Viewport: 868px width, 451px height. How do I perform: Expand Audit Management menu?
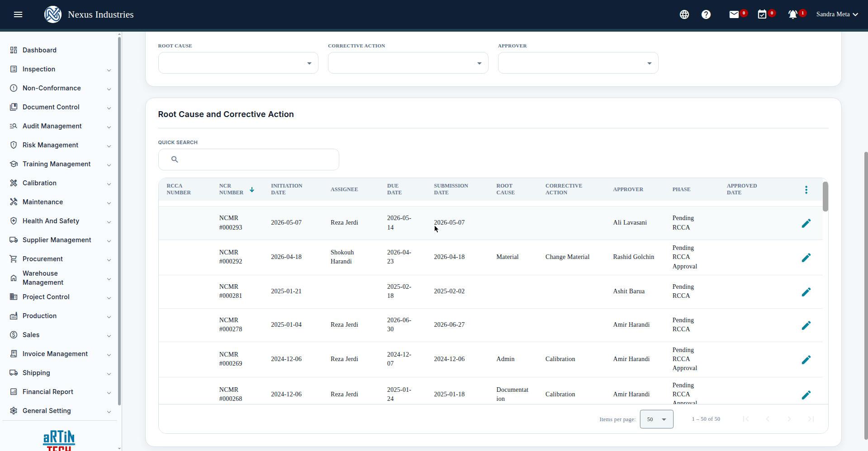point(60,126)
